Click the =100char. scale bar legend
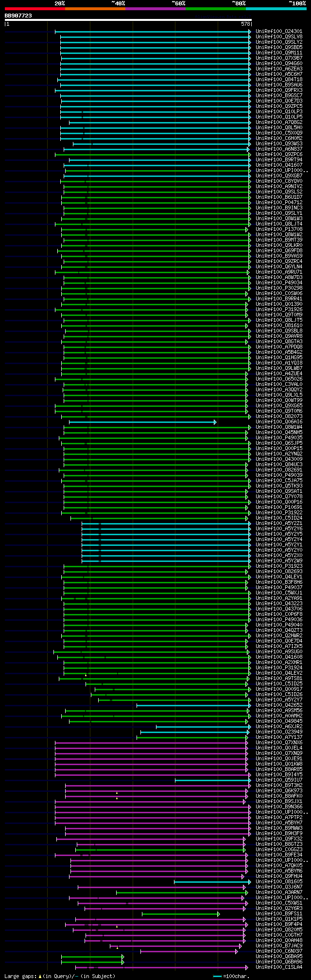Screen dimensions: 311x980 coord(231,976)
